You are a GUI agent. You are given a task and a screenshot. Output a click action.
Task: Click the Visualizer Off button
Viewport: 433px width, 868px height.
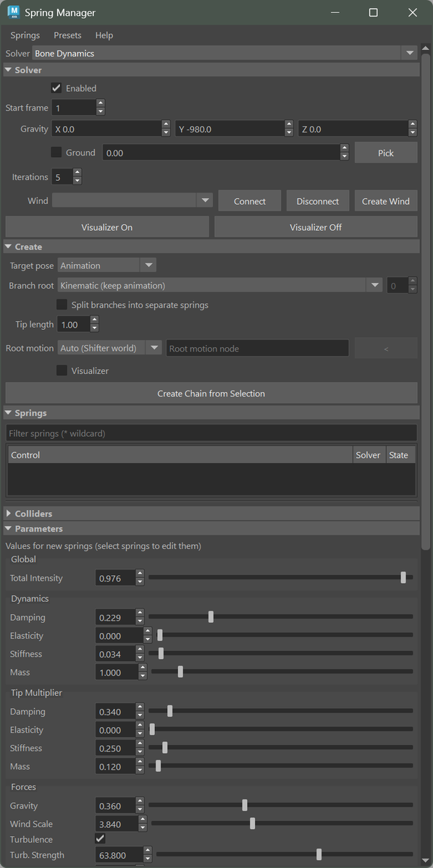[316, 227]
